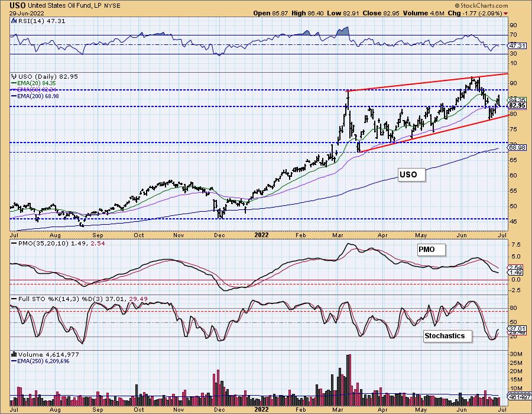The height and width of the screenshot is (414, 532).
Task: Click the EMA(200) 68.98 legend entry
Action: 35,96
